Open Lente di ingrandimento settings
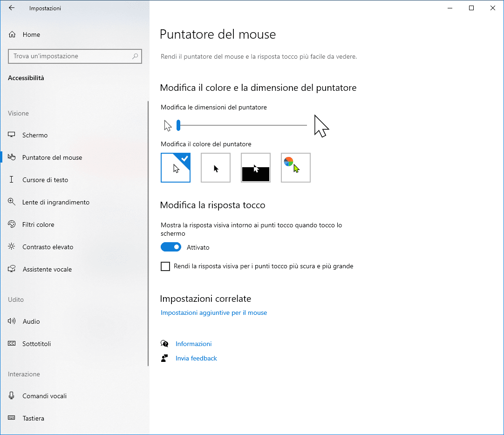The width and height of the screenshot is (504, 435). (x=55, y=202)
